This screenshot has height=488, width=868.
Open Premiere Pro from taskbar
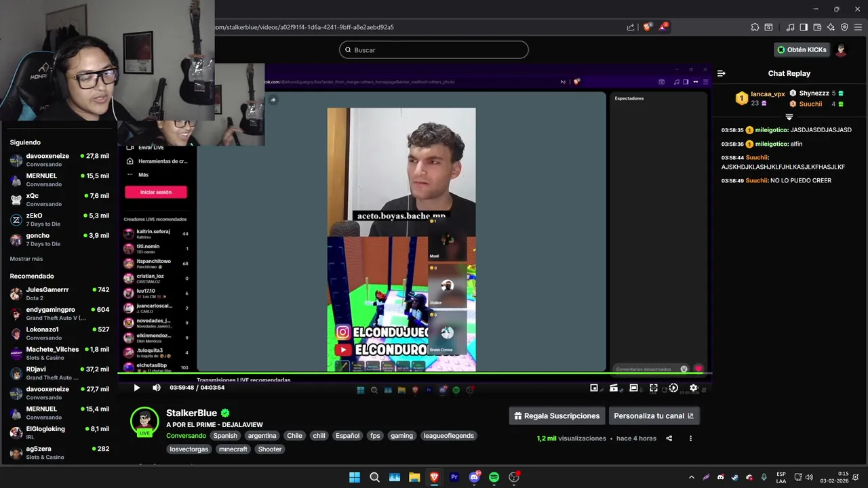454,477
